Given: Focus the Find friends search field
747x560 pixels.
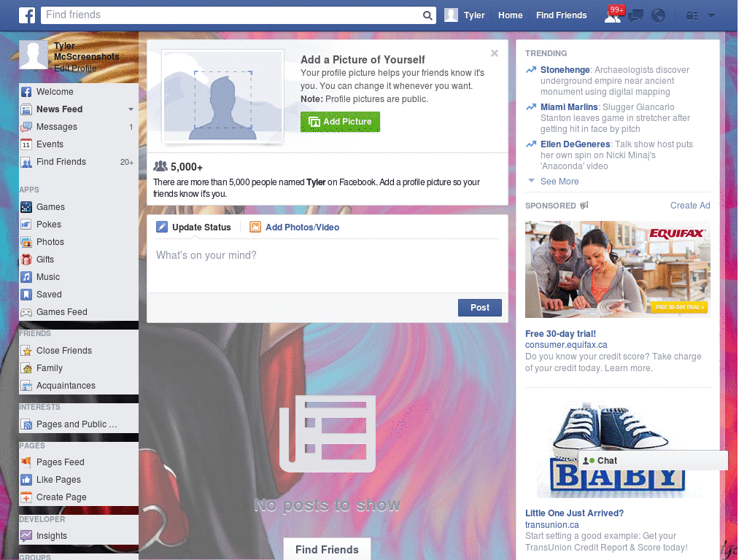Looking at the screenshot, I should (x=231, y=15).
